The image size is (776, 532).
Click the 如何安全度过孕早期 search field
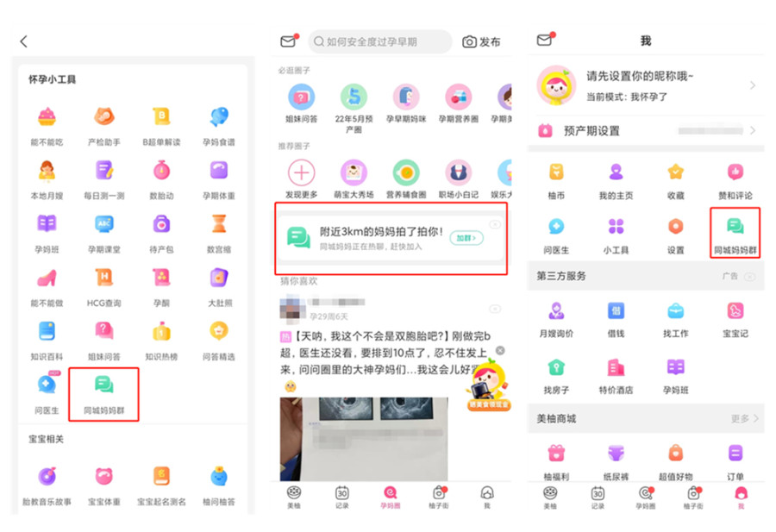(x=379, y=41)
